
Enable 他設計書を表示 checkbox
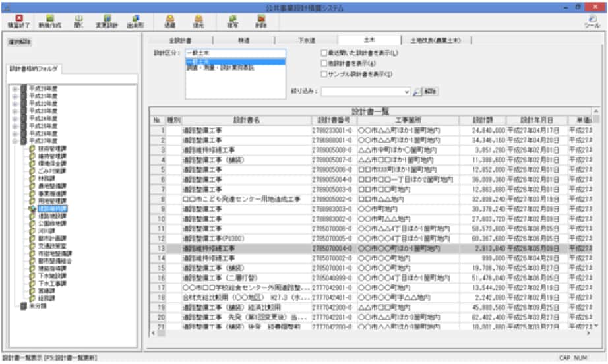pyautogui.click(x=324, y=63)
